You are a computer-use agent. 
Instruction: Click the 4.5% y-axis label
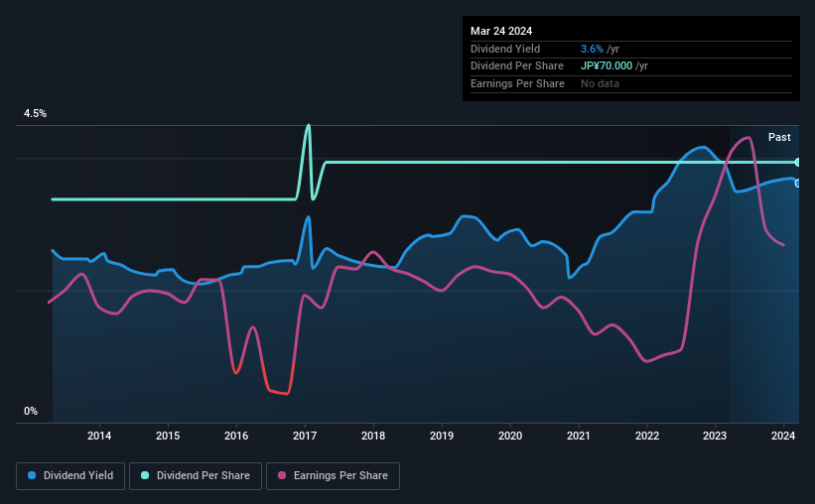click(35, 114)
